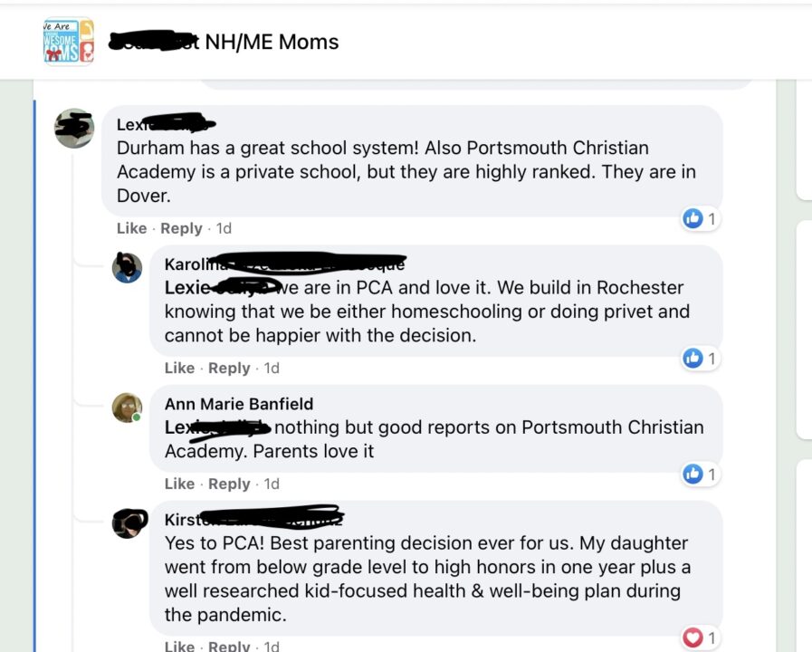Click the thumbs-up reaction on Karolina's reply

point(693,358)
